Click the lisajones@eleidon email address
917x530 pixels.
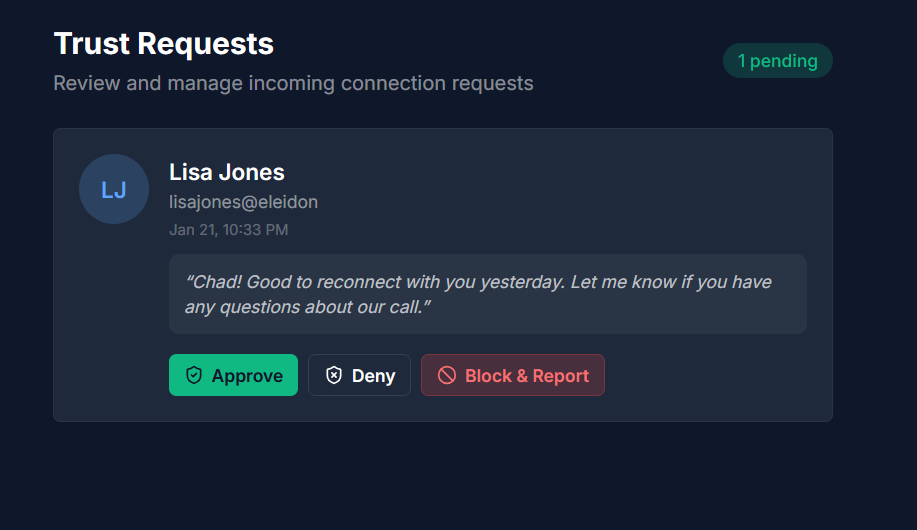point(243,202)
